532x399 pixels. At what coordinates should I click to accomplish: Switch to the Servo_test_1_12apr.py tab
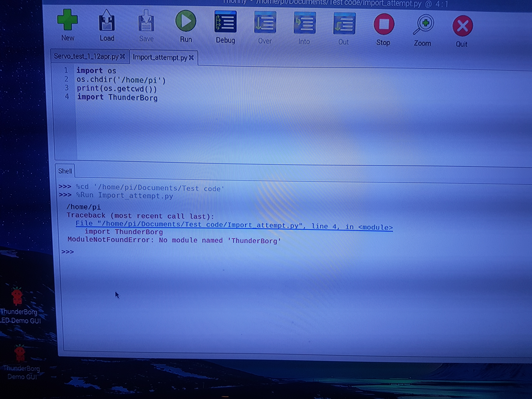86,56
